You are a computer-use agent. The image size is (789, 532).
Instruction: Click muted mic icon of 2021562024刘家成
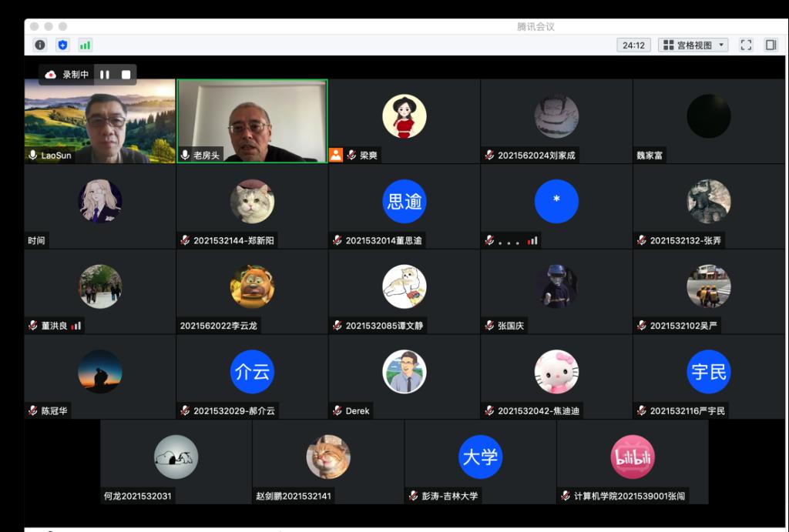click(489, 156)
